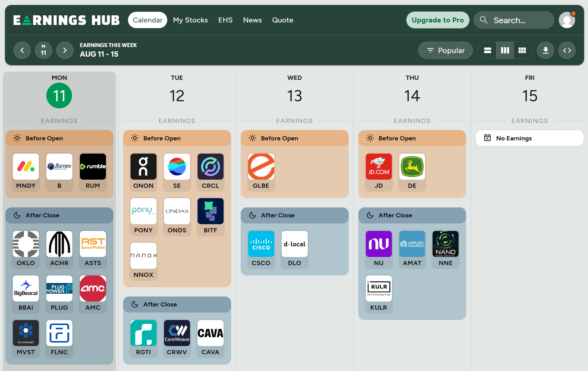
Task: Open the Barnes Group B logo
Action: point(59,166)
